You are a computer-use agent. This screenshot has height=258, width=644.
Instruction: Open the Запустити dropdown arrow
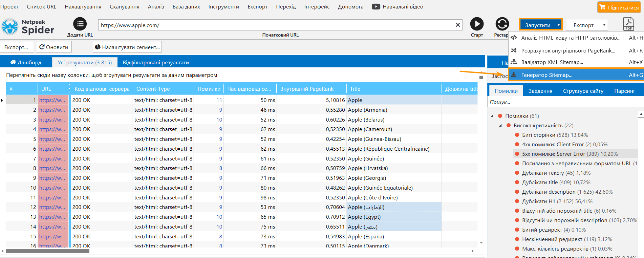tap(558, 25)
